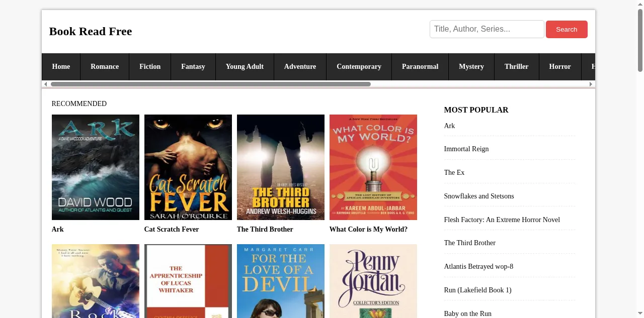644x318 pixels.
Task: Click The Third Brother title under cover
Action: pos(265,230)
